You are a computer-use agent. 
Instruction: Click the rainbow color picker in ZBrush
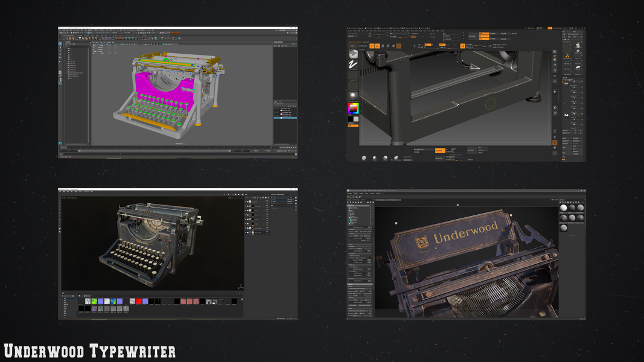(x=353, y=109)
